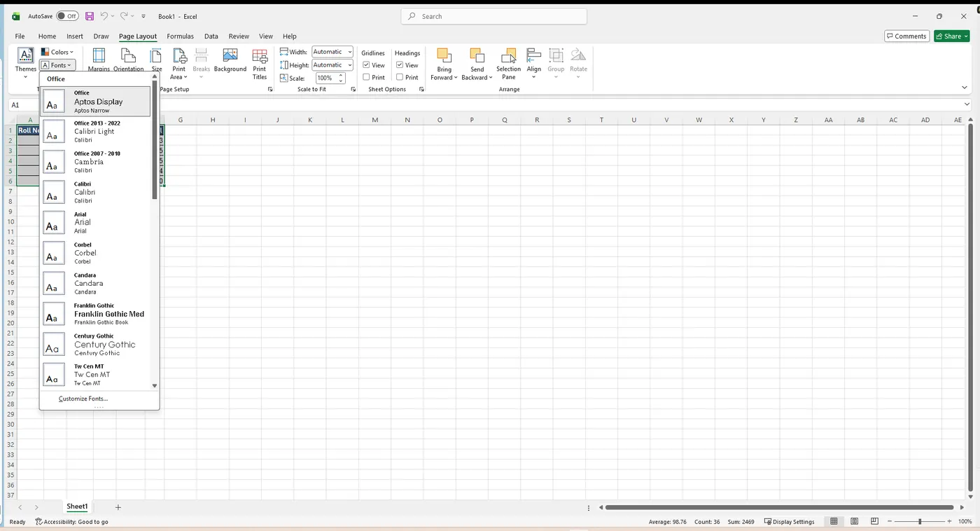Click the zoom in plus button
Screen dimensions: 980x531
[949, 521]
